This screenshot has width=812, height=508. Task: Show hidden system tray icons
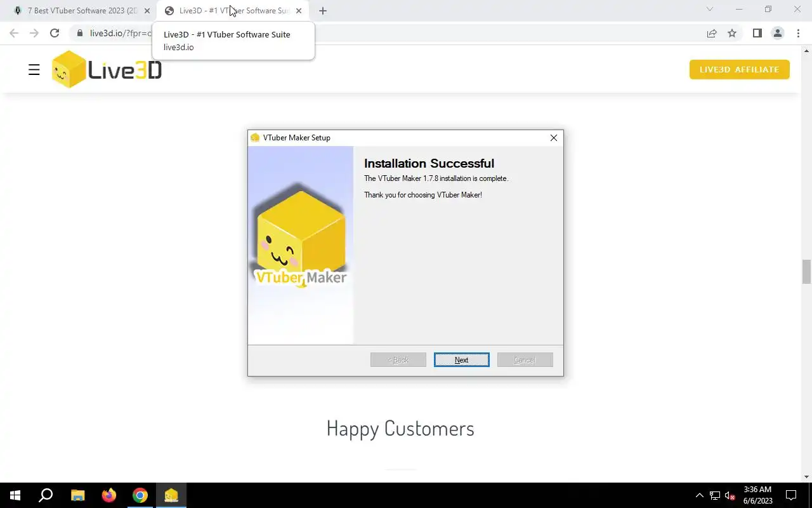pos(700,495)
